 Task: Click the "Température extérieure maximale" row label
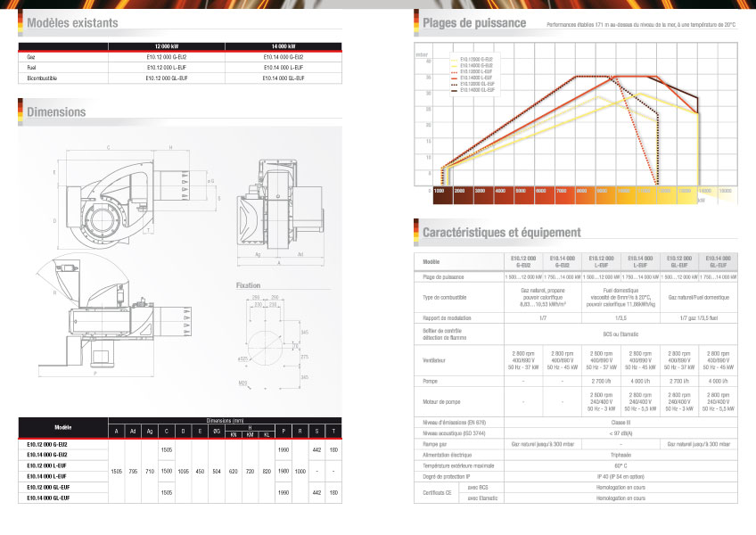pyautogui.click(x=458, y=466)
